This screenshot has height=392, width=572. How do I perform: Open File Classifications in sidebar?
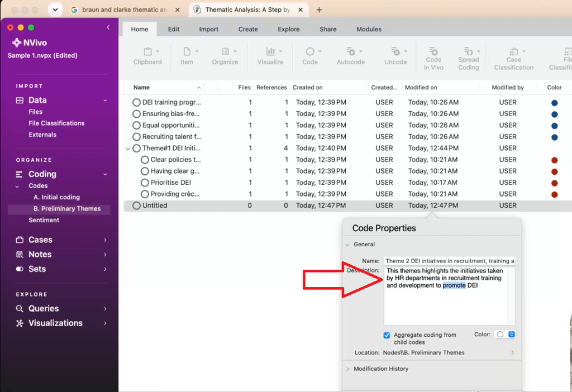pyautogui.click(x=56, y=123)
